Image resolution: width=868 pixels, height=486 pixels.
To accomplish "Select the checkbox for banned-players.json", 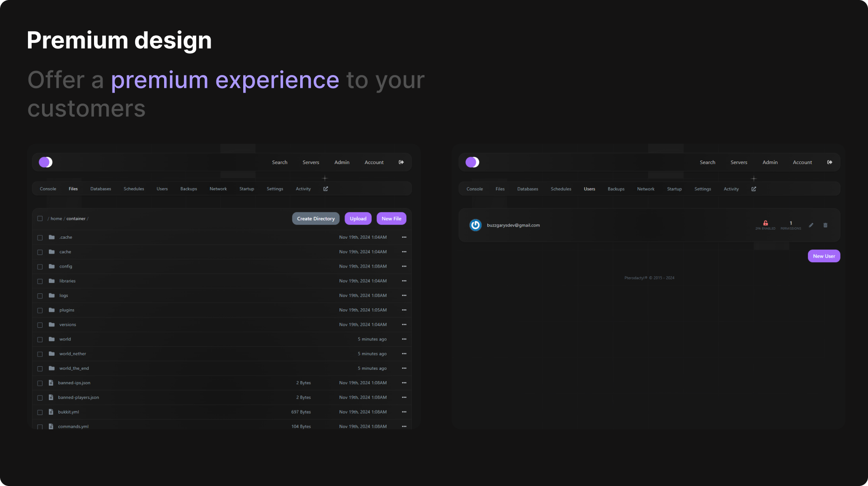I will click(x=40, y=398).
